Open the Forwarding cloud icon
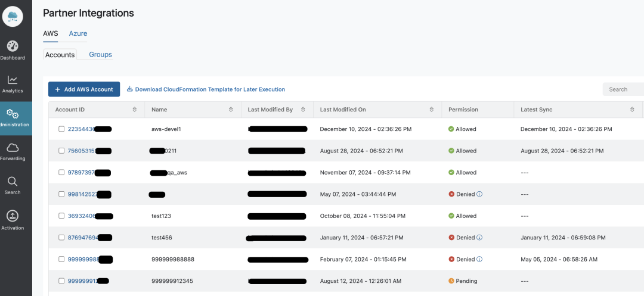Viewport: 644px width, 296px height. coord(13,148)
